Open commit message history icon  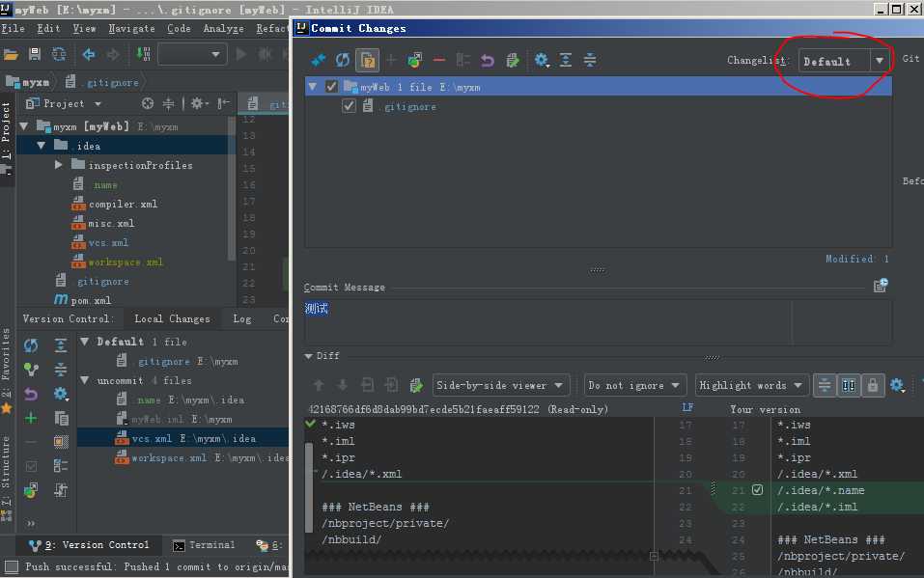(881, 286)
